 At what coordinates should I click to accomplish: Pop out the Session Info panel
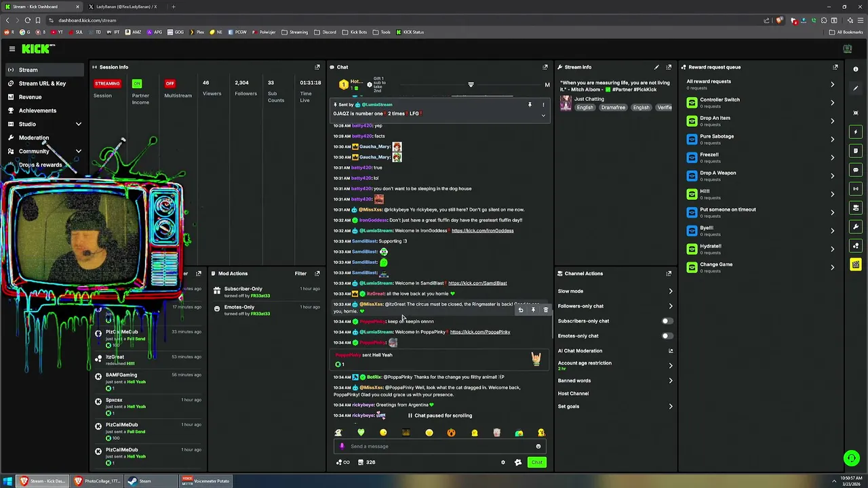tap(317, 67)
